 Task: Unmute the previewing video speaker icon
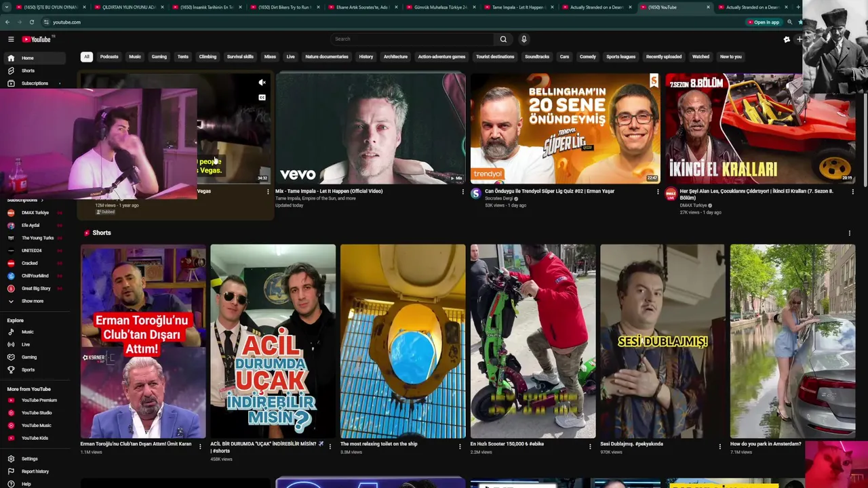click(x=262, y=83)
